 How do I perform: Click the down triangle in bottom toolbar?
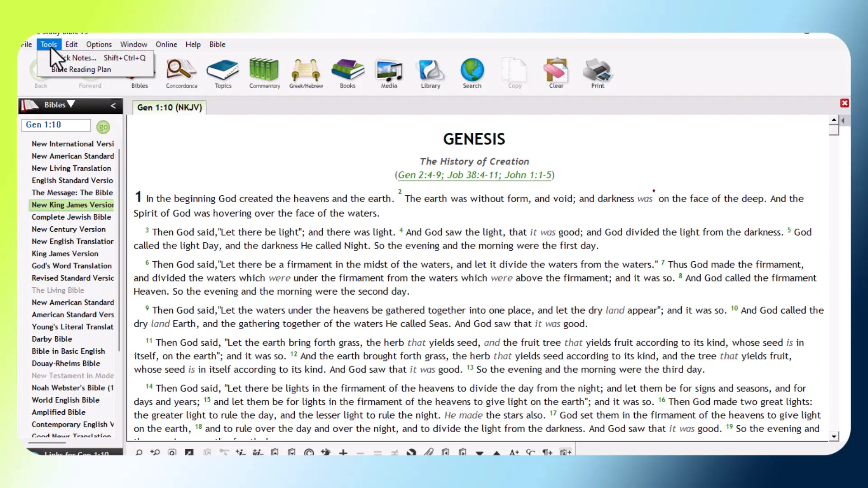(480, 453)
